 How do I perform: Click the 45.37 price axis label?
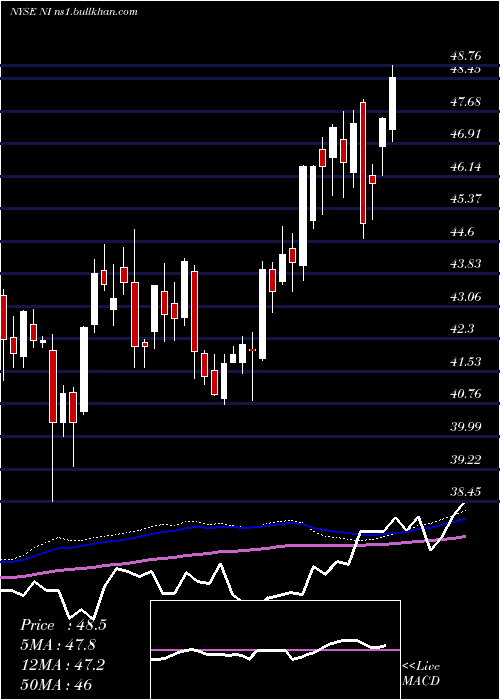(466, 198)
